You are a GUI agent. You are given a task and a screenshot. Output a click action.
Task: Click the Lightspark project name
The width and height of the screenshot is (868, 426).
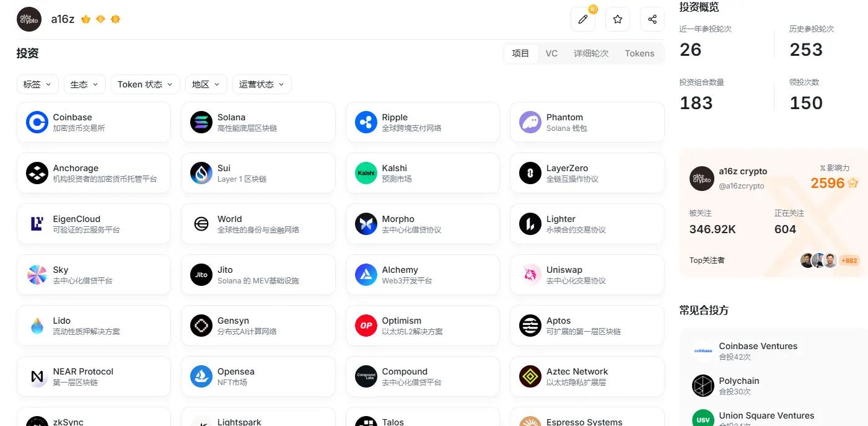pos(239,422)
